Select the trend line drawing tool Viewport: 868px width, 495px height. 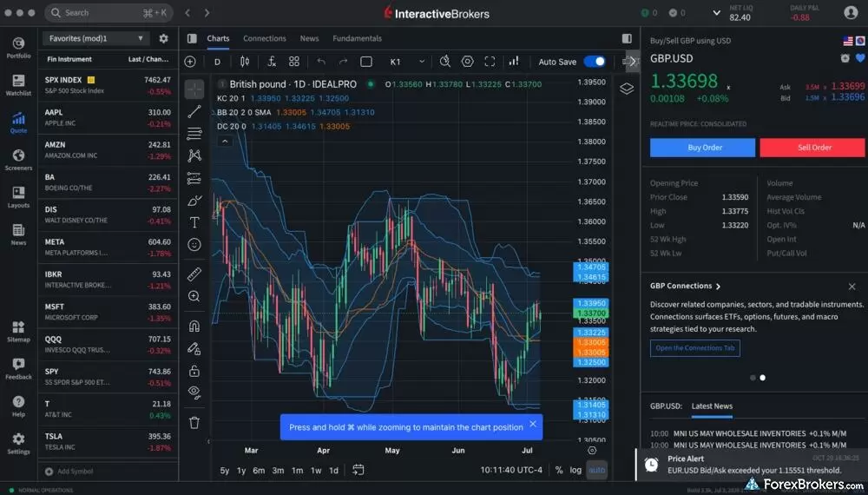(194, 112)
